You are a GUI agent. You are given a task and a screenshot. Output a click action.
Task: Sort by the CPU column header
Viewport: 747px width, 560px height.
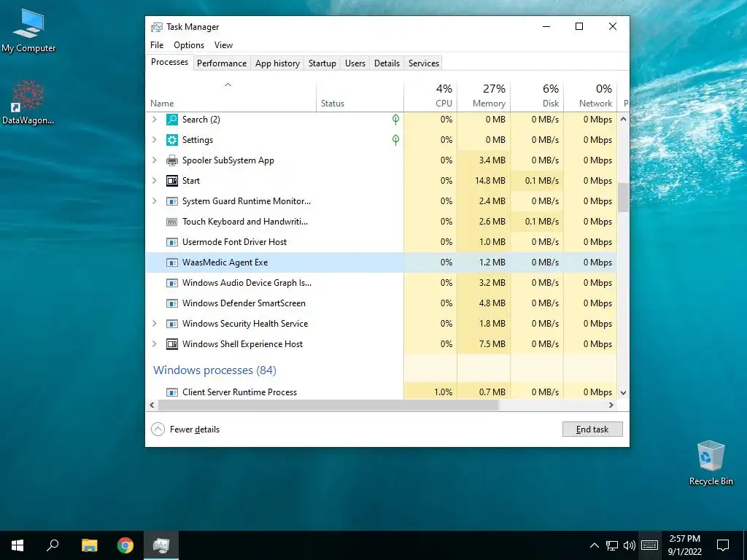pos(430,97)
